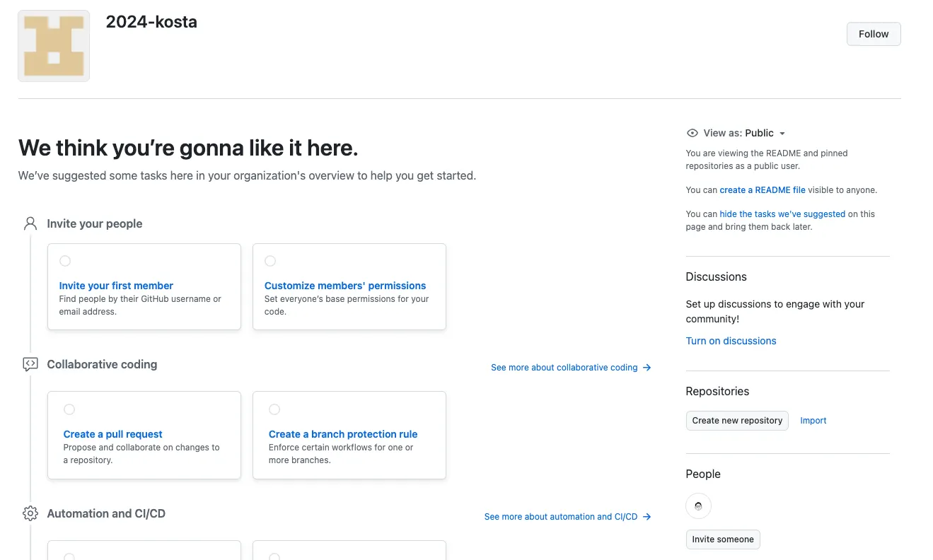Image resolution: width=933 pixels, height=560 pixels.
Task: Click the status circle above Create a pull request
Action: 69,409
